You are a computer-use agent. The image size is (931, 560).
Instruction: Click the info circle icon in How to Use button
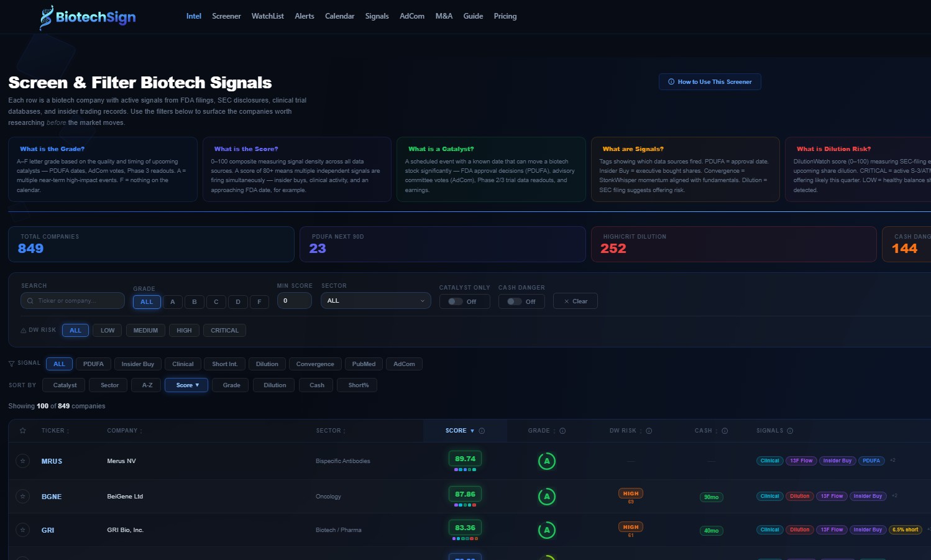671,82
